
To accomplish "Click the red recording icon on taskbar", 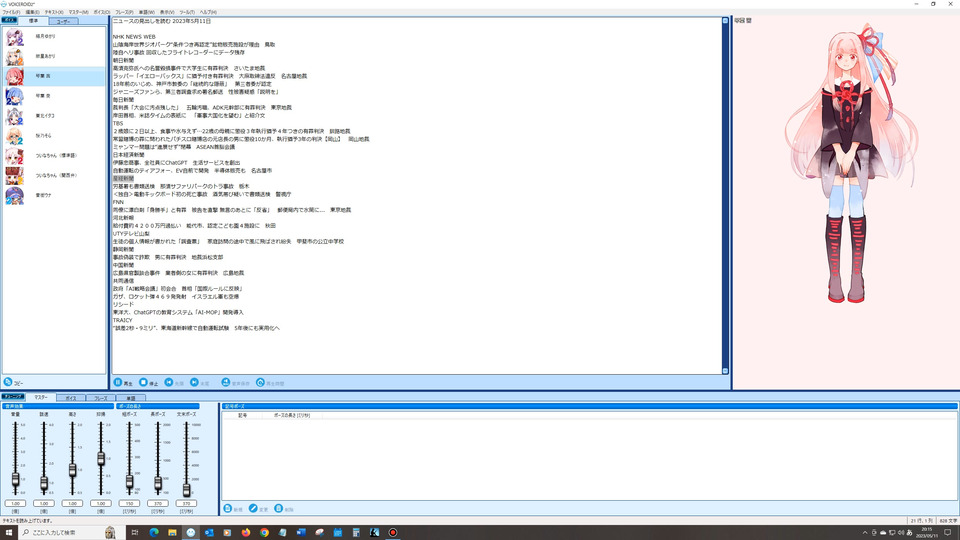I will pyautogui.click(x=393, y=533).
